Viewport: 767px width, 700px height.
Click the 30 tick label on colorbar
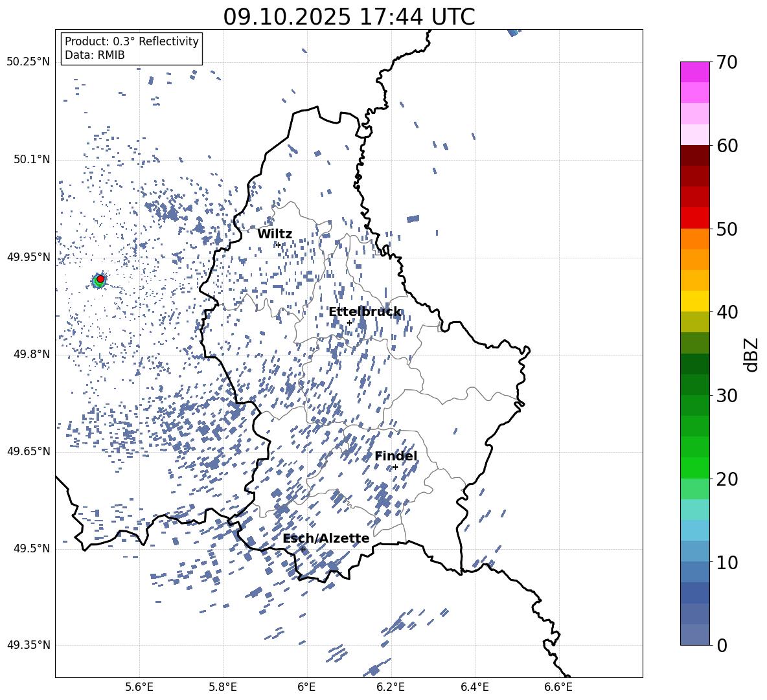tap(727, 396)
